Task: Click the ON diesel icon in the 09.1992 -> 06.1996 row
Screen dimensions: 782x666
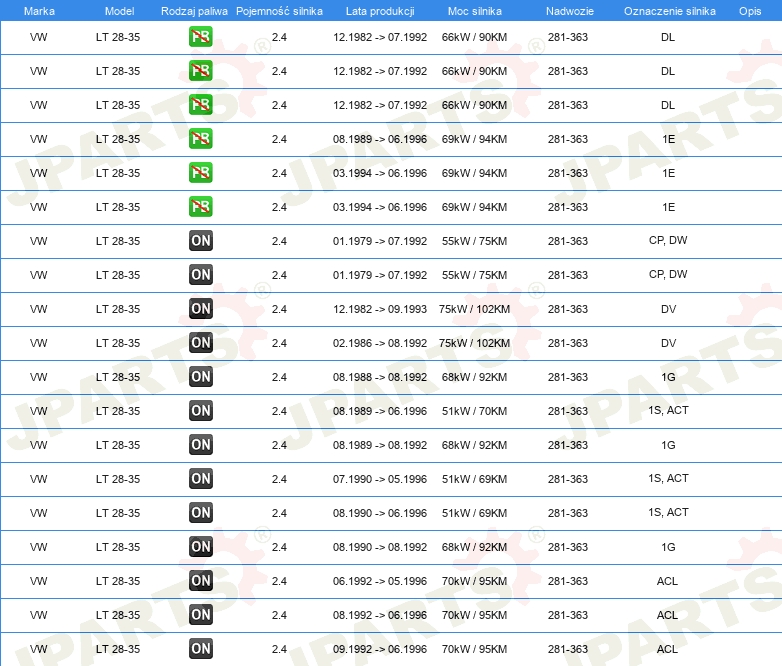Action: [x=200, y=649]
